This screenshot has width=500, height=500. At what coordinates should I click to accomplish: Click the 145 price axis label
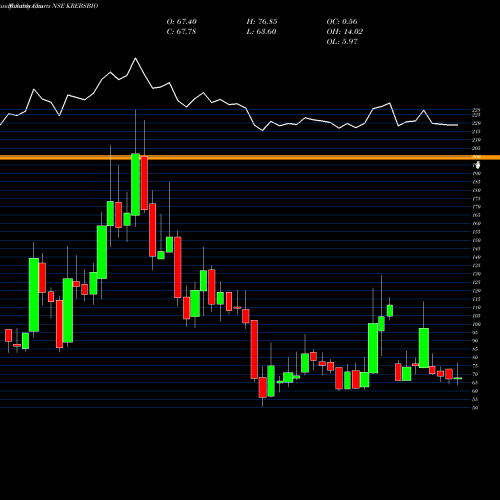476,249
